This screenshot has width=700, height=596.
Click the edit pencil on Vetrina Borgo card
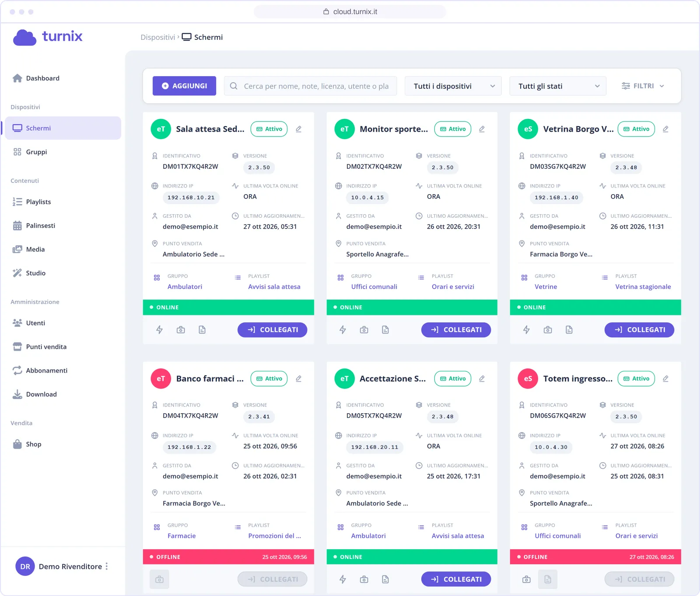(x=665, y=129)
